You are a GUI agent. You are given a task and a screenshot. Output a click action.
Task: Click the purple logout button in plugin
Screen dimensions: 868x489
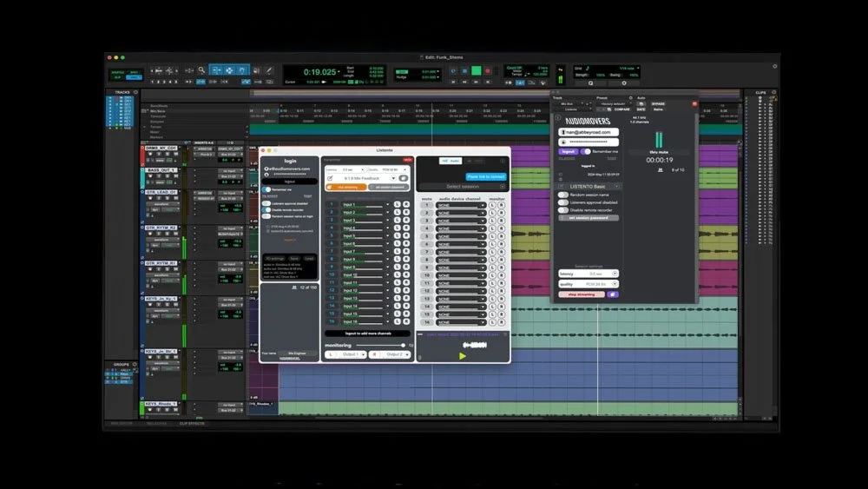(568, 151)
